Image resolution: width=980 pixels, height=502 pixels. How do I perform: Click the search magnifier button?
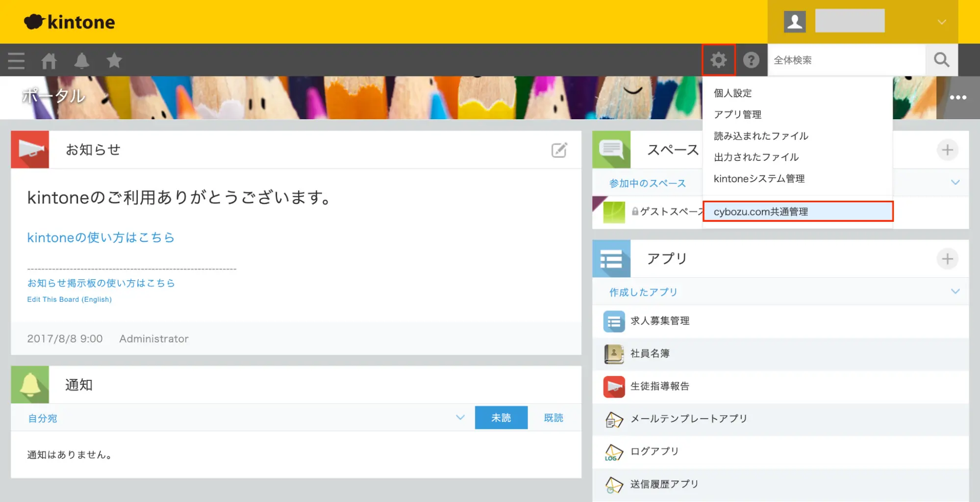point(942,60)
